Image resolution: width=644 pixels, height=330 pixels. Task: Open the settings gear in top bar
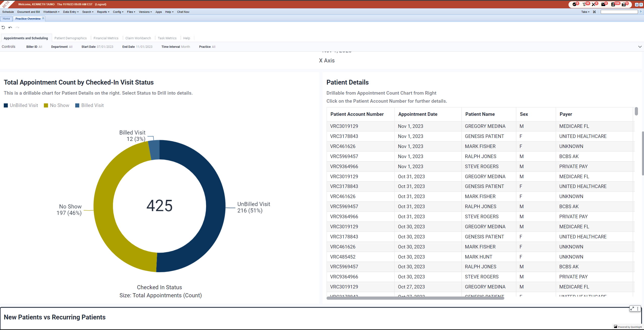637,5
